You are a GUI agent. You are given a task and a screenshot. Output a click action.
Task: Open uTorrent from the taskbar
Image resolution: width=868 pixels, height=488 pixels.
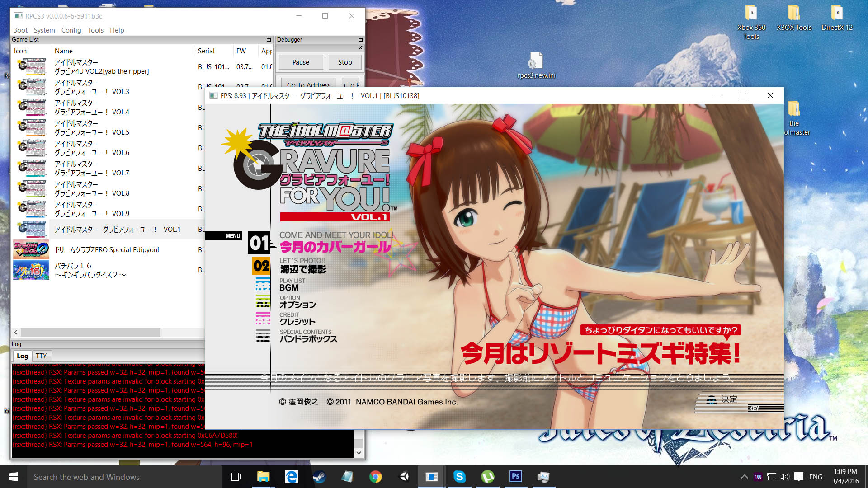(487, 477)
